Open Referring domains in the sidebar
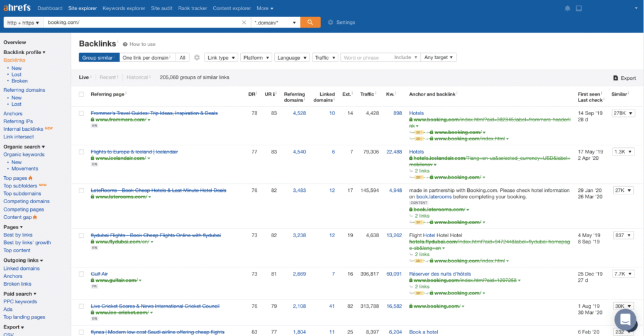Screen dimensions: 644x336 pyautogui.click(x=25, y=90)
